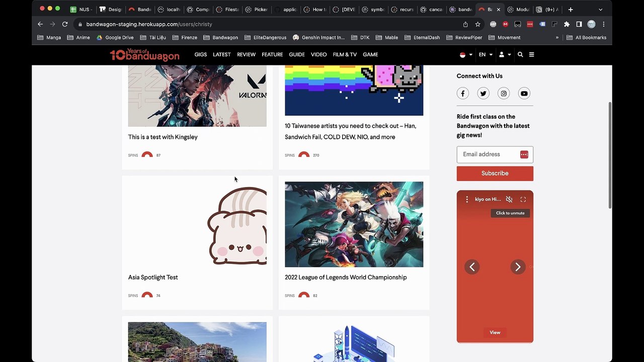The height and width of the screenshot is (362, 644).
Task: Open '2022 League of Legends World Championship' title
Action: click(x=346, y=278)
